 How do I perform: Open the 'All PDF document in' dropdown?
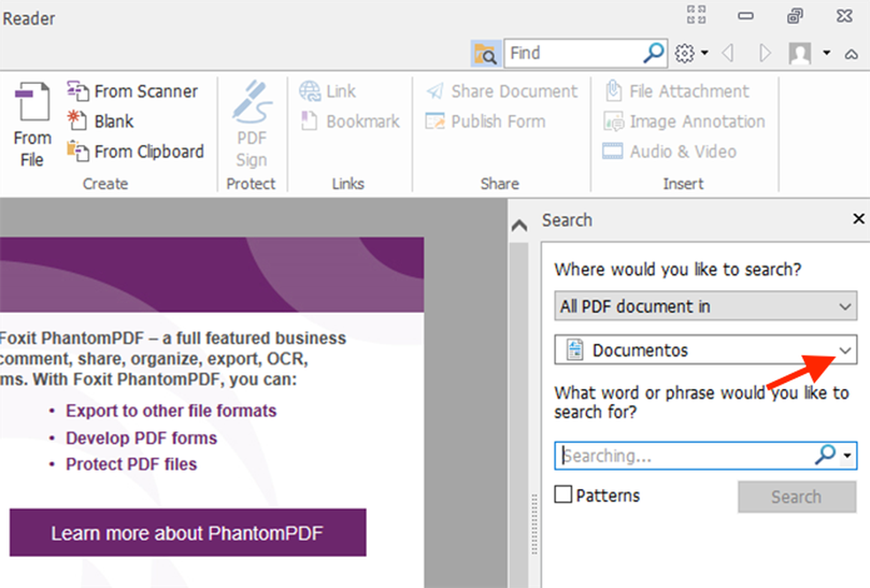[705, 306]
